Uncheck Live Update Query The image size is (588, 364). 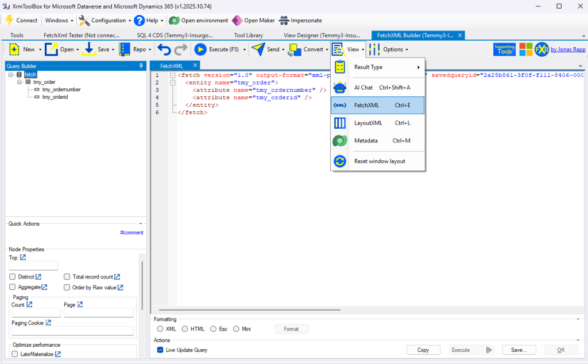point(160,350)
